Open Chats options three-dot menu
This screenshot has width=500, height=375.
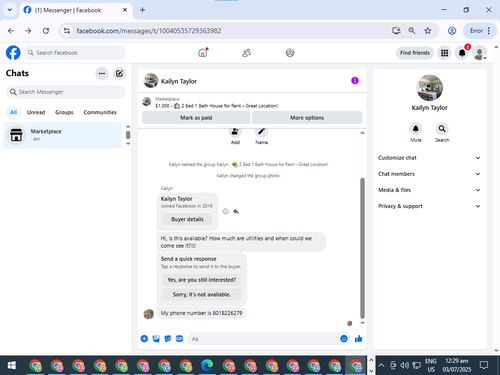tap(102, 73)
